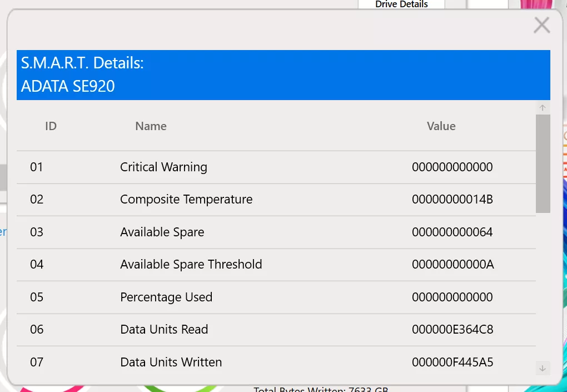Click the vertical scrollbar thumb

pyautogui.click(x=543, y=164)
